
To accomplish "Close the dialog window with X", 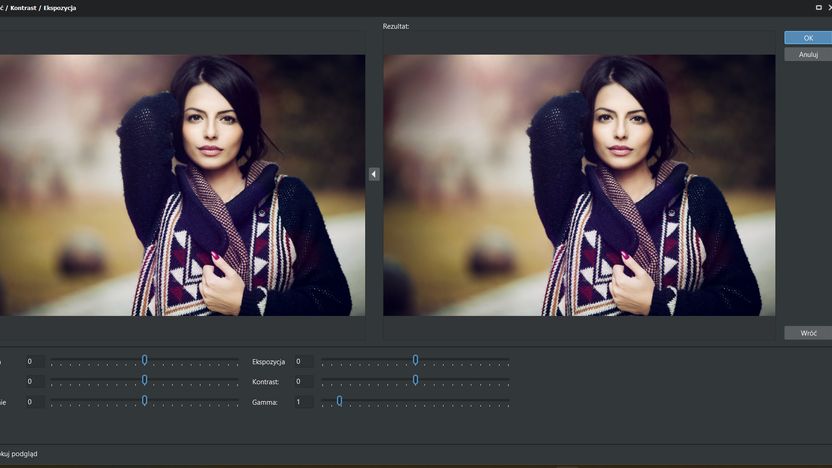I will pyautogui.click(x=829, y=7).
